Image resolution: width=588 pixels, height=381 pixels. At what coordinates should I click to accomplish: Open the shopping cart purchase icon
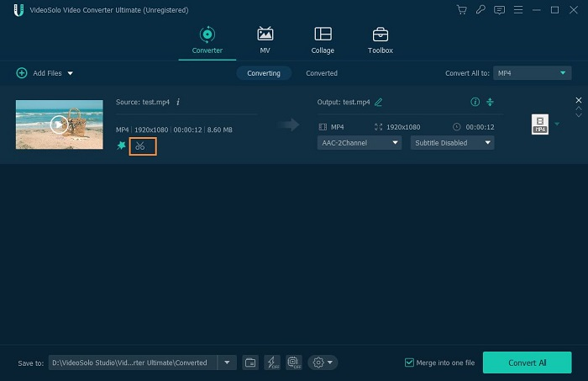pyautogui.click(x=462, y=10)
